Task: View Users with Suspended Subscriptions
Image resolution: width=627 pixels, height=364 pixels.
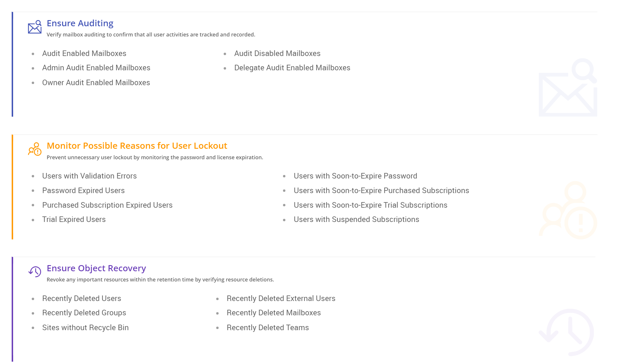Action: tap(356, 220)
